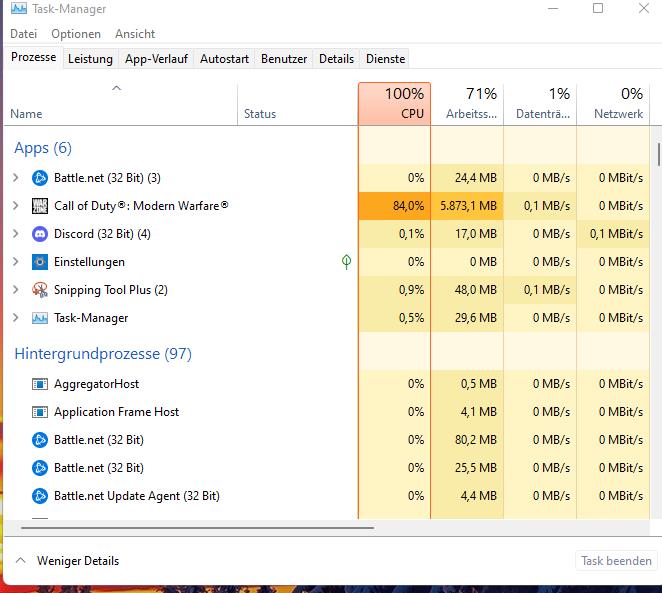662x593 pixels.
Task: Minimize the Task-Manager window
Action: pyautogui.click(x=553, y=8)
